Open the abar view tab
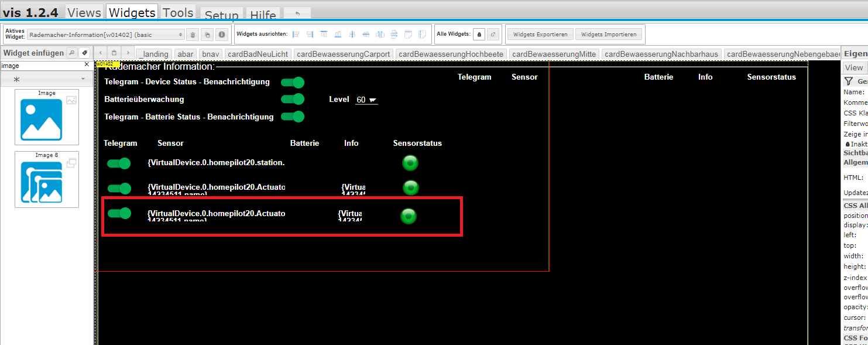The width and height of the screenshot is (868, 345). 186,54
